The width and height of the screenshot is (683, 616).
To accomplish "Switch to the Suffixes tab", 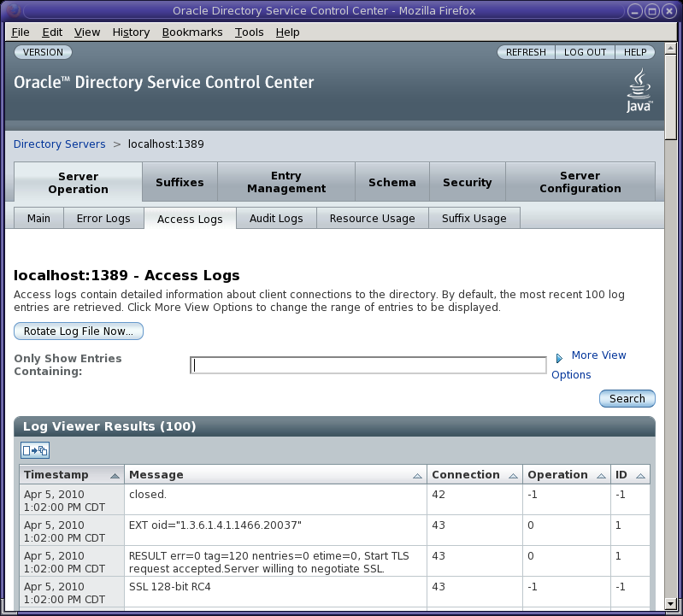I will [180, 182].
